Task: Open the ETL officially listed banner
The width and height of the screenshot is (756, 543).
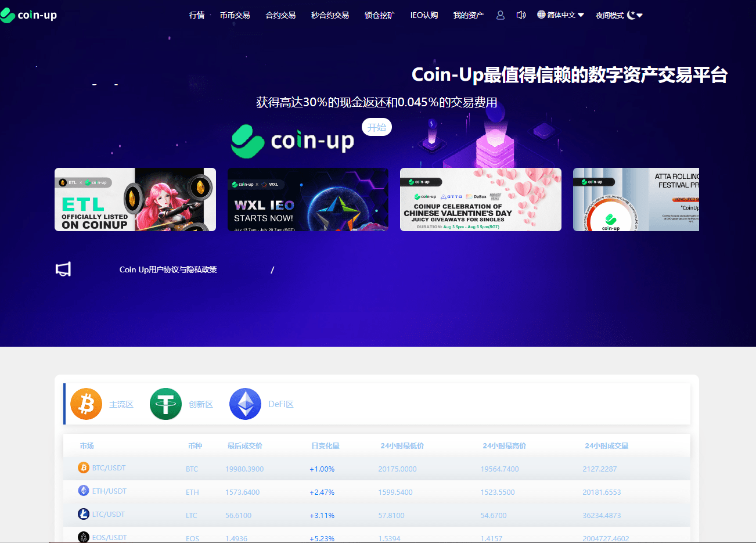Action: click(x=135, y=199)
